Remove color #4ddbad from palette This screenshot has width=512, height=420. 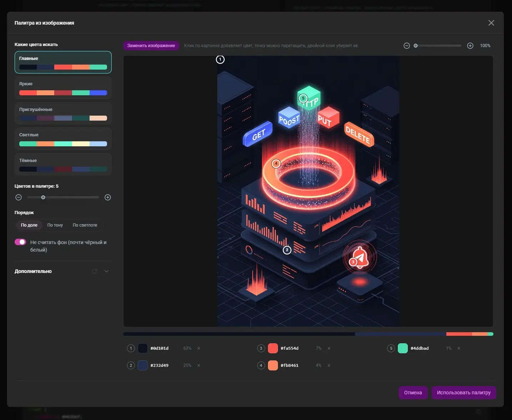[x=459, y=348]
